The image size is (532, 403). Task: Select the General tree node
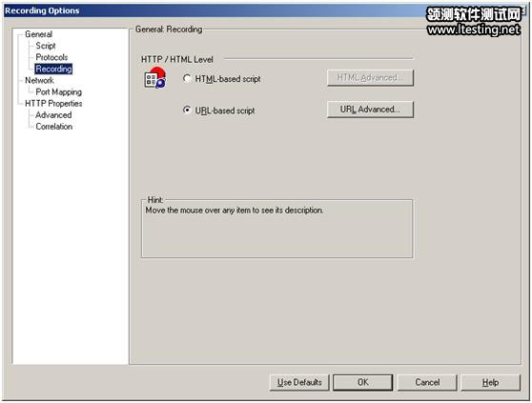39,34
